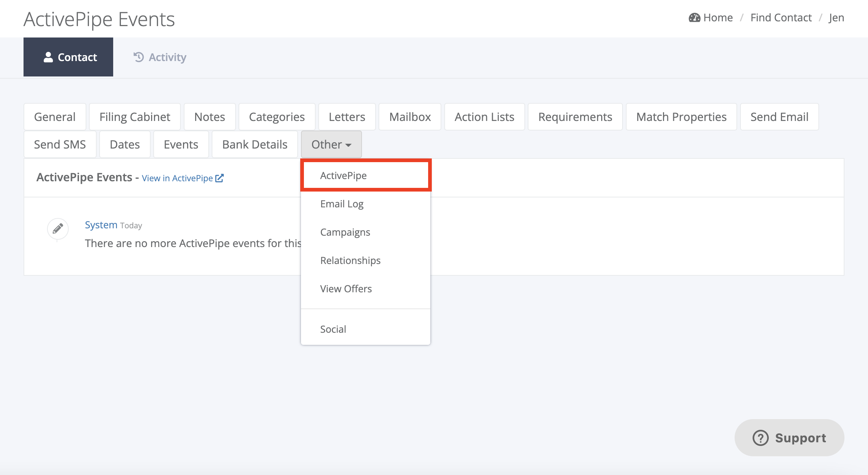Click the Home dashboard icon

(x=695, y=17)
